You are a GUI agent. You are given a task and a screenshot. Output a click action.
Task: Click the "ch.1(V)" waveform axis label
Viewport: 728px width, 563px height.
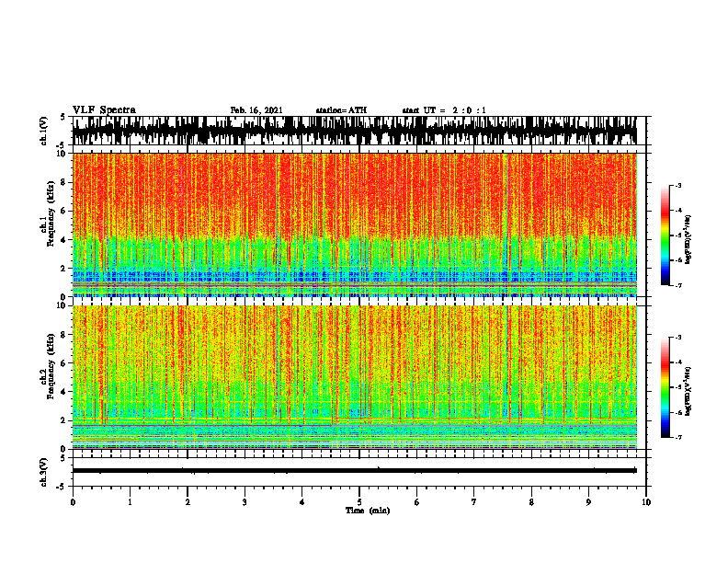[x=44, y=131]
